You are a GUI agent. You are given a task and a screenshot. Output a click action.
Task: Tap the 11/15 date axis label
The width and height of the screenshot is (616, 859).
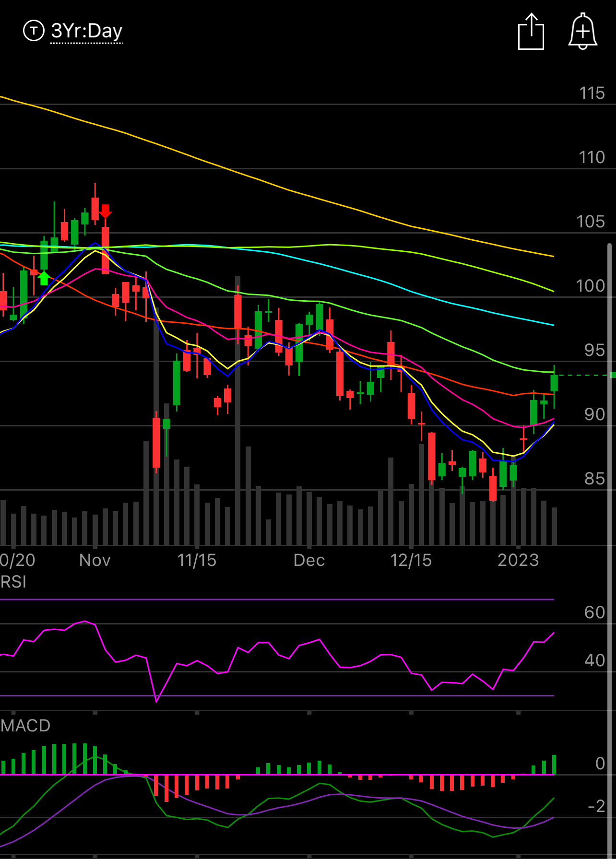(x=197, y=560)
